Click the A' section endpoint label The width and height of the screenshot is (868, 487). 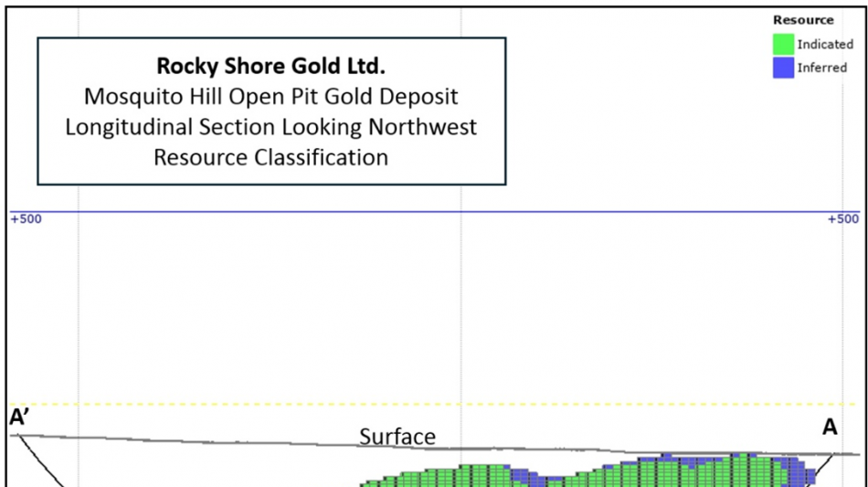click(19, 417)
